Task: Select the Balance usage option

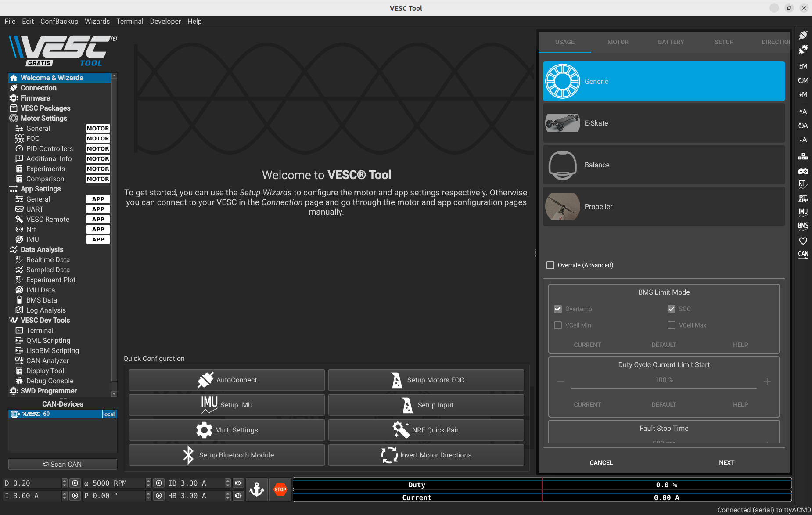Action: [664, 165]
